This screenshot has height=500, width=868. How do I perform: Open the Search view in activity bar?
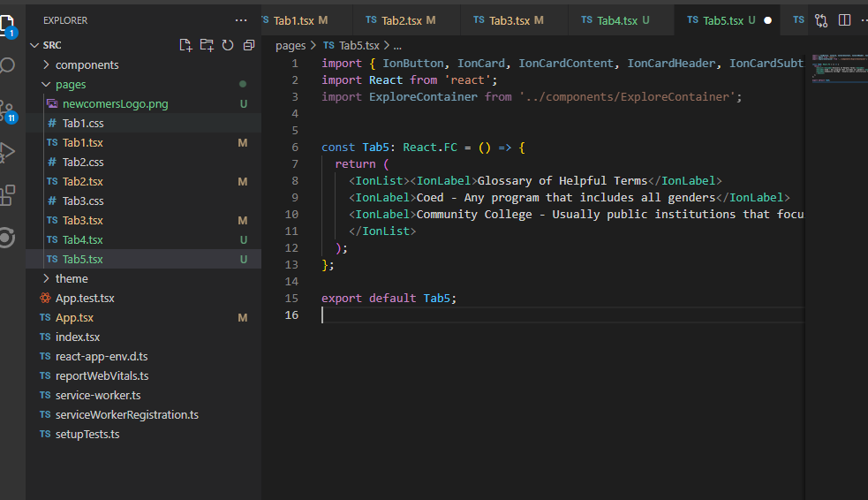7,65
